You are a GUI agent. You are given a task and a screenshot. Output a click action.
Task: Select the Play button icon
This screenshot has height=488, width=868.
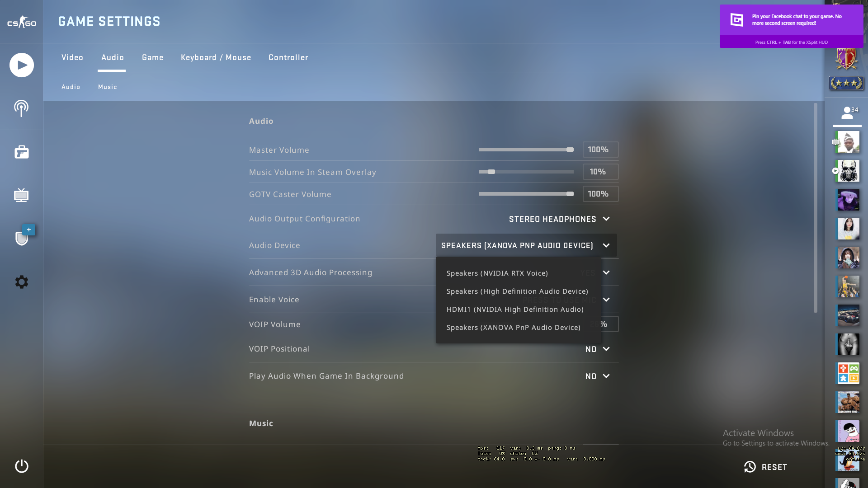point(21,65)
